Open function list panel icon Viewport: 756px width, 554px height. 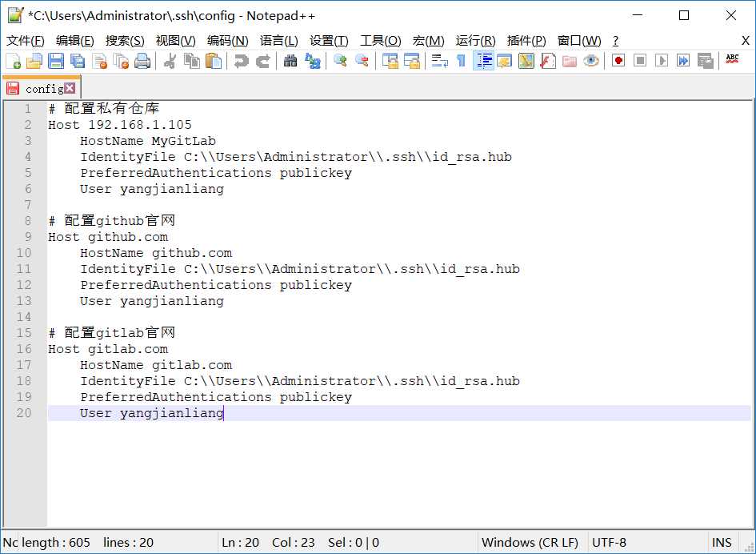pos(548,62)
